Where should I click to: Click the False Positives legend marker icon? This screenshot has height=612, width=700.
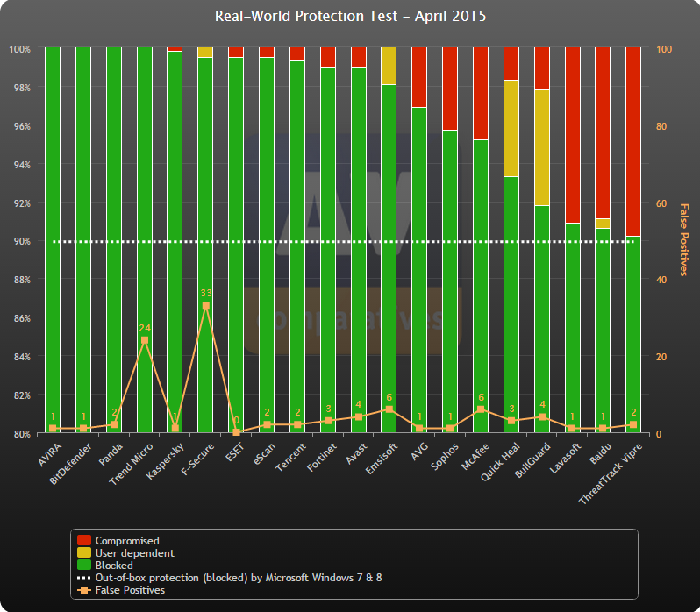[84, 590]
